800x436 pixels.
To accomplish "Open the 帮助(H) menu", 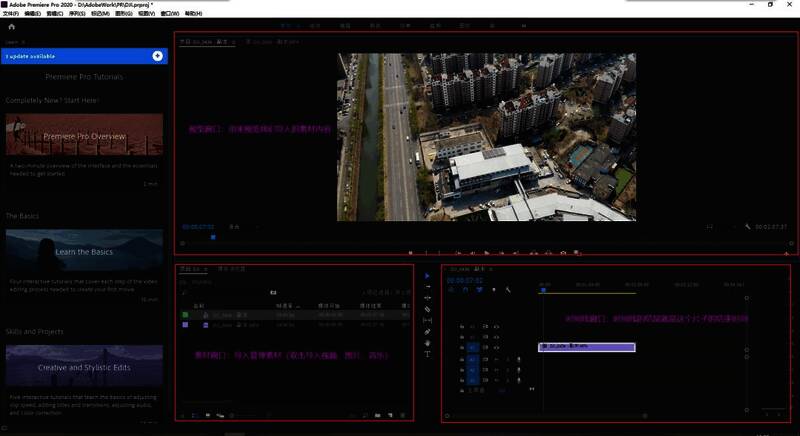I will point(193,14).
